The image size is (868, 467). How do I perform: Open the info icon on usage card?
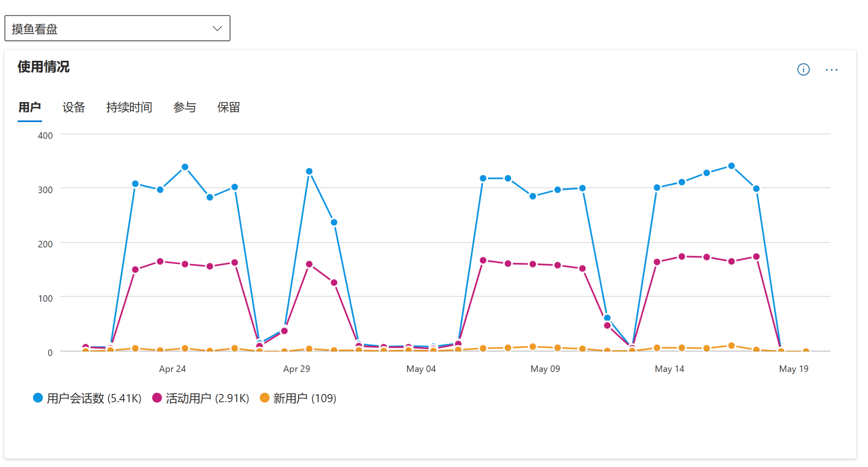coord(803,70)
